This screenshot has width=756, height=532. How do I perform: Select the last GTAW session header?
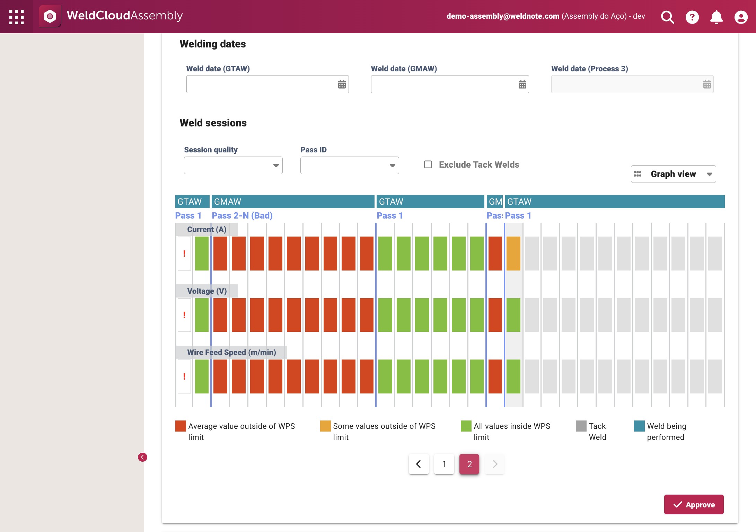pos(615,202)
